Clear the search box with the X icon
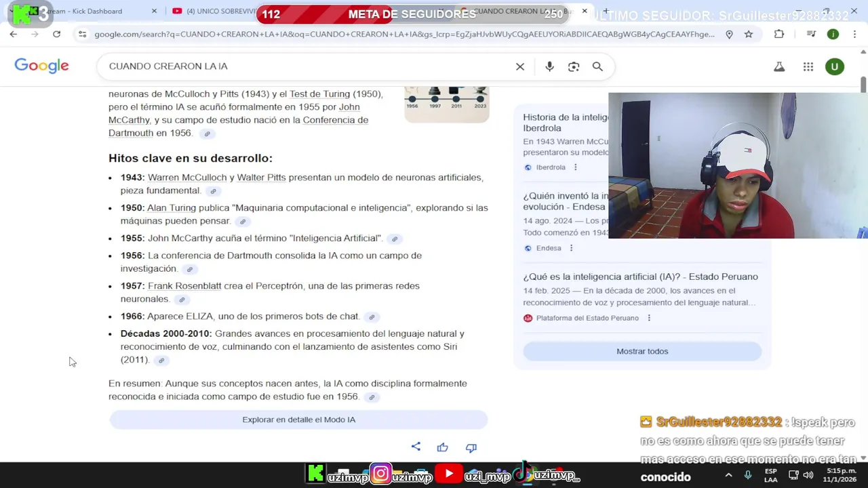The image size is (868, 488). click(520, 66)
